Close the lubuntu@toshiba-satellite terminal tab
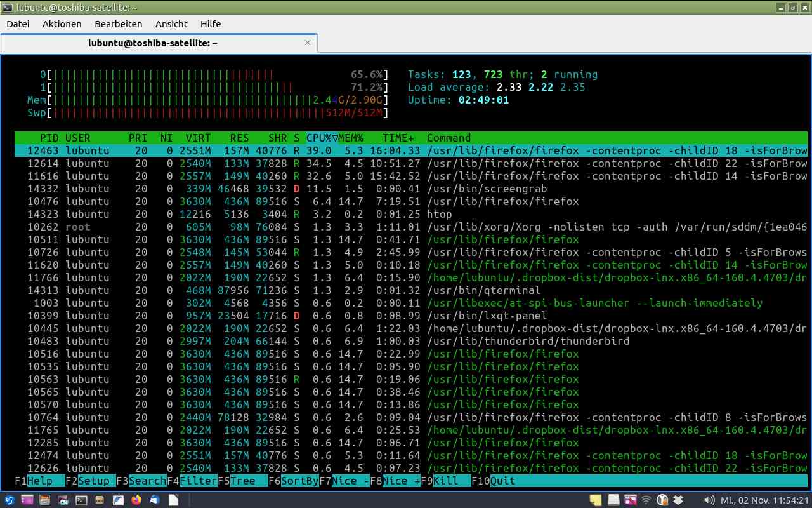812x508 pixels. click(x=308, y=43)
